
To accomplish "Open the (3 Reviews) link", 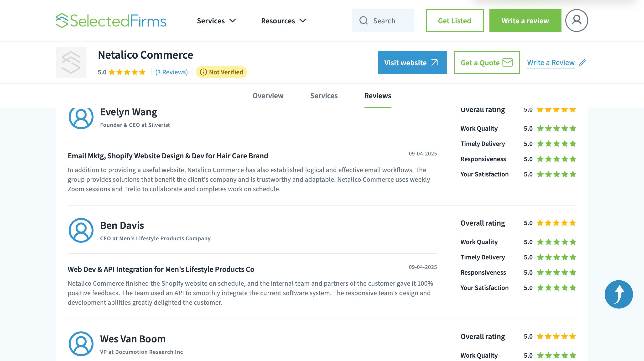I will [x=171, y=72].
